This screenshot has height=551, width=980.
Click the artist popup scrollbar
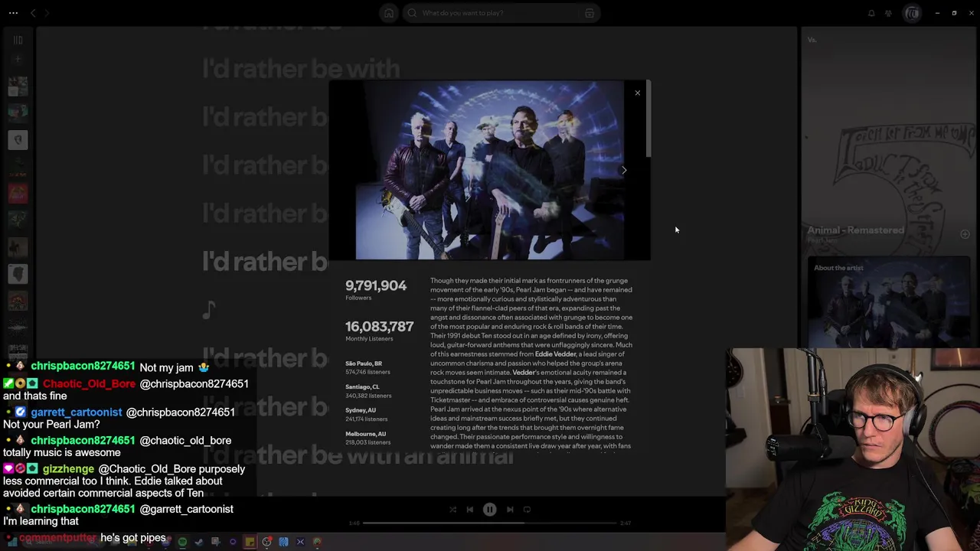tap(648, 120)
